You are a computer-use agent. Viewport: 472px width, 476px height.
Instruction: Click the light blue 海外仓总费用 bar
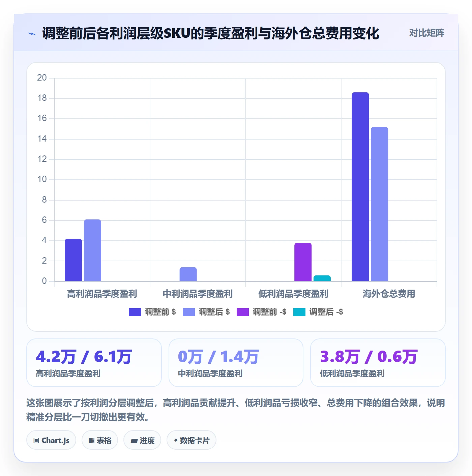coord(380,204)
